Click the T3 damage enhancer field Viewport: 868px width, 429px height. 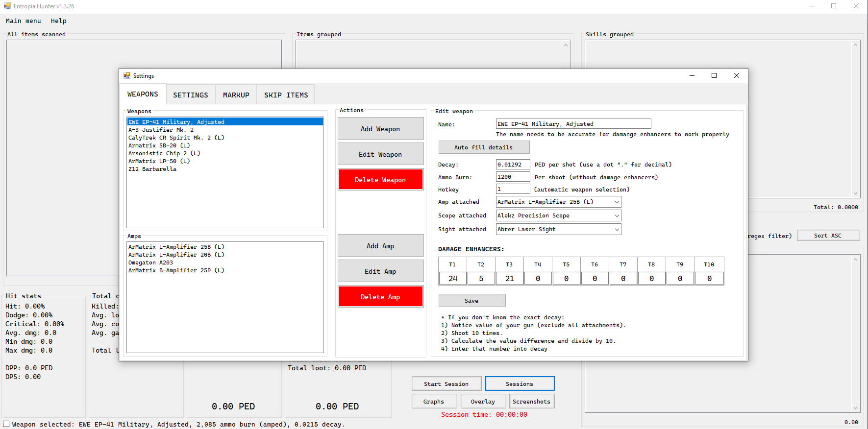510,278
